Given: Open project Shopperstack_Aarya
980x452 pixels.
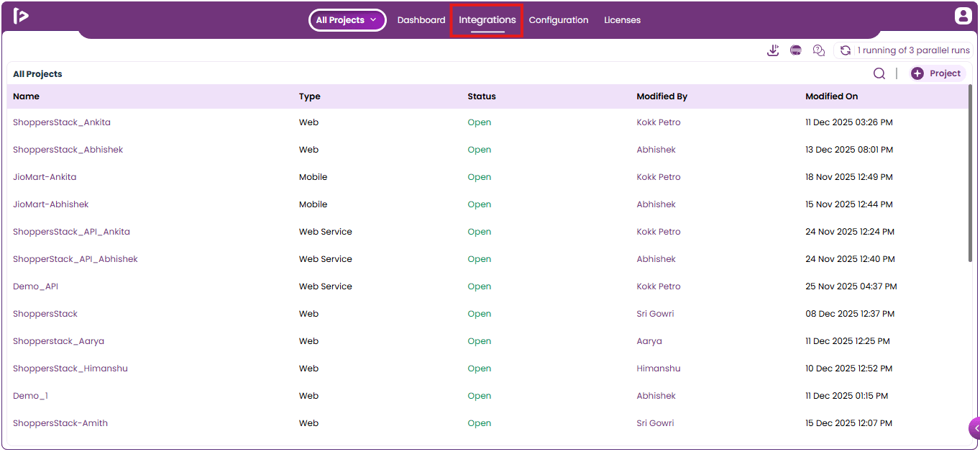Looking at the screenshot, I should click(58, 341).
